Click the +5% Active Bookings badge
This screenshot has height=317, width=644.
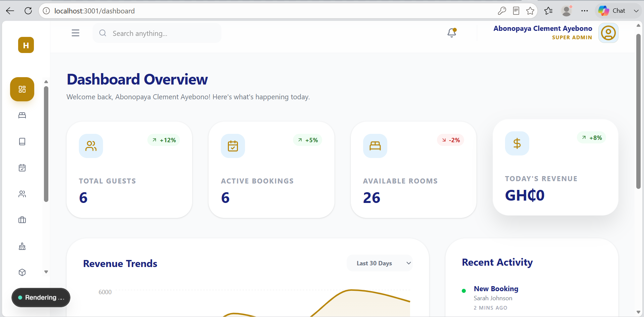[x=308, y=140]
